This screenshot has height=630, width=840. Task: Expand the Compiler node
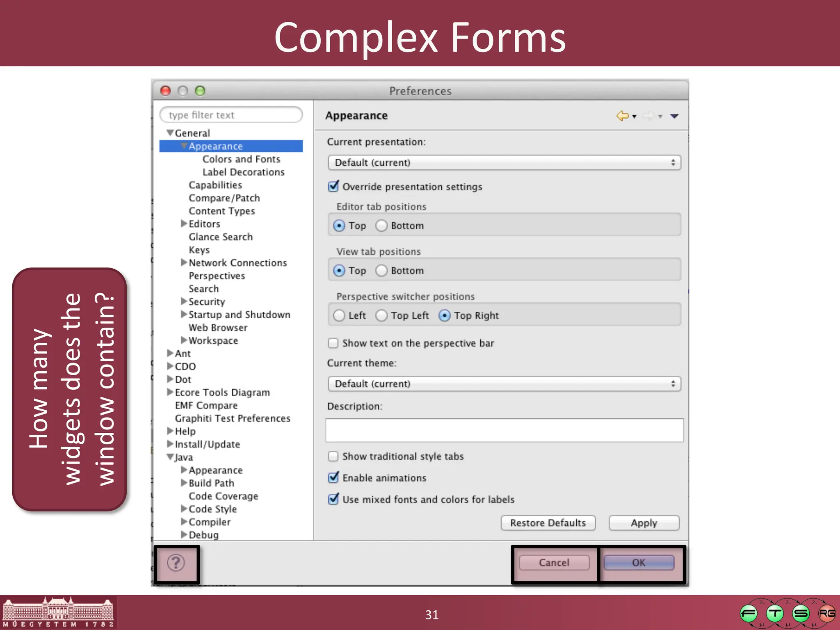[184, 522]
